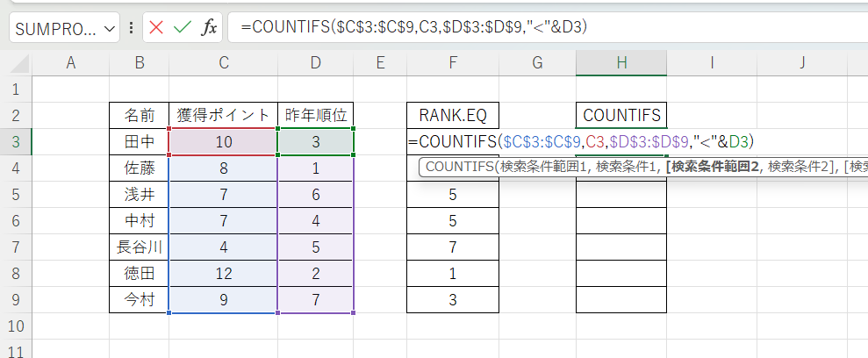Click the 昨年順位 header cell
Image resolution: width=868 pixels, height=358 pixels.
point(316,115)
